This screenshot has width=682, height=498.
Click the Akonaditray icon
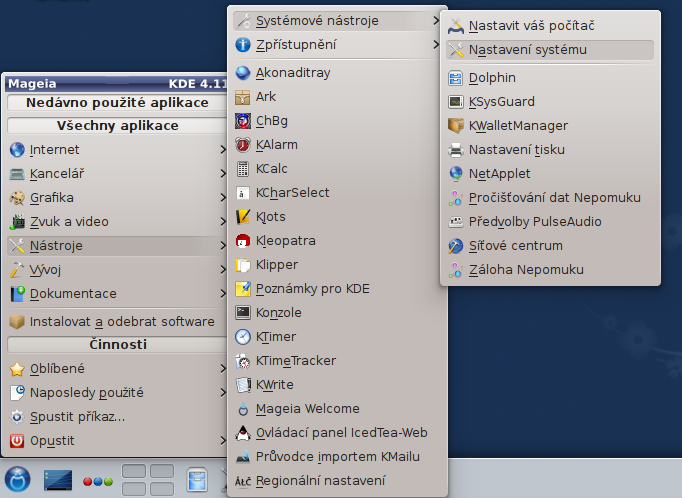pyautogui.click(x=243, y=73)
